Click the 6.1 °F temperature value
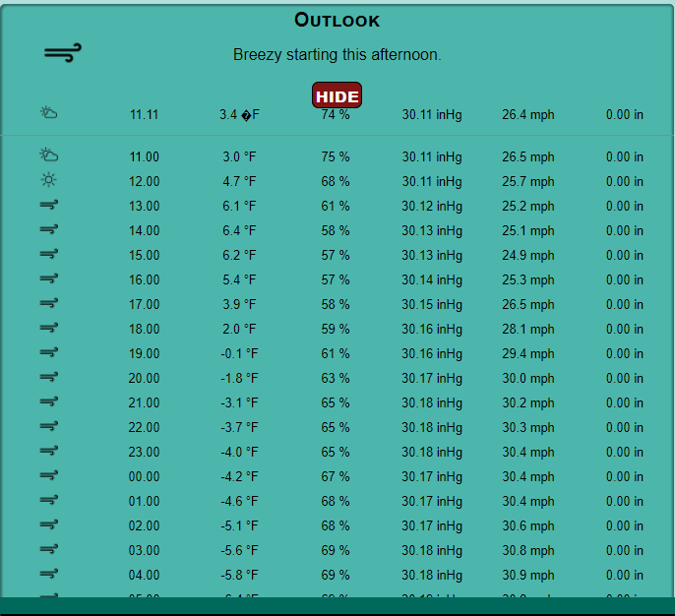The image size is (675, 616). coord(239,207)
